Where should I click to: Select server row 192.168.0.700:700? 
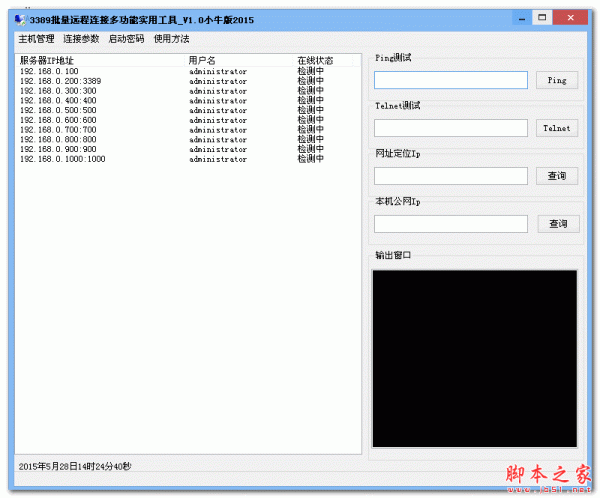click(188, 130)
